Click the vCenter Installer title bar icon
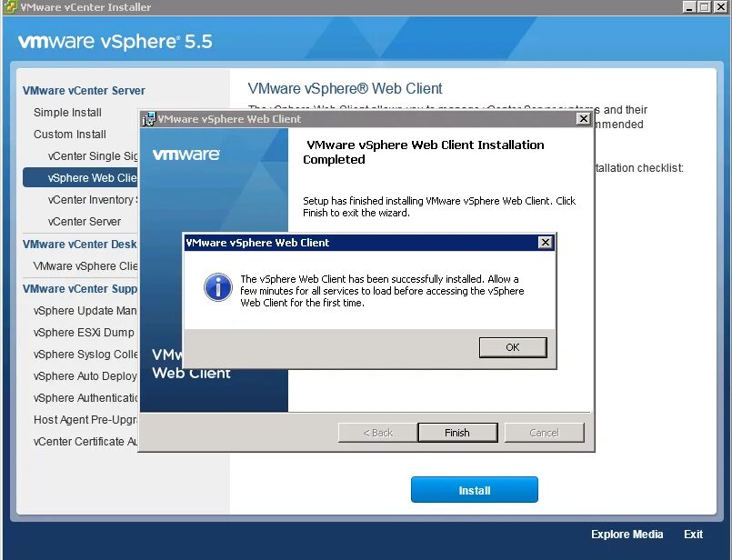The width and height of the screenshot is (732, 560). tap(11, 6)
